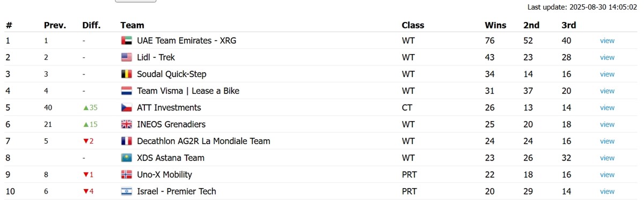Open the INEOS Grenadiers team link
The height and width of the screenshot is (202, 644).
click(171, 124)
